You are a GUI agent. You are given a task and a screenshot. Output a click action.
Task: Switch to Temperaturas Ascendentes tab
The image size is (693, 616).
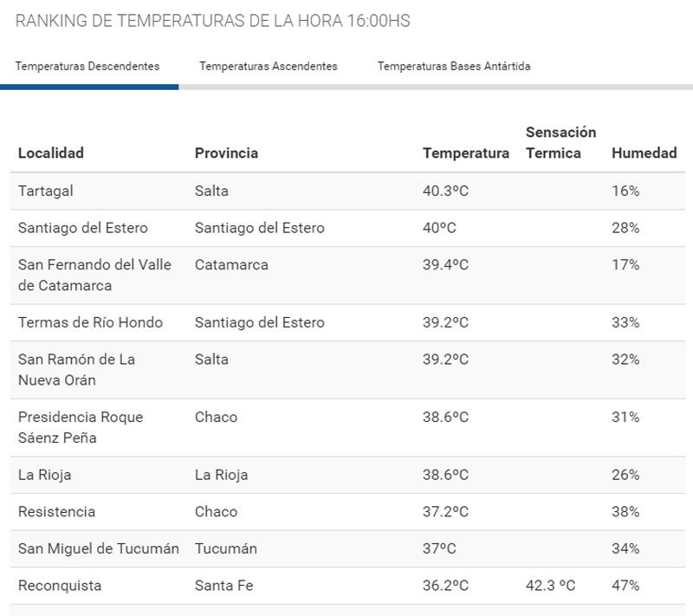coord(269,66)
